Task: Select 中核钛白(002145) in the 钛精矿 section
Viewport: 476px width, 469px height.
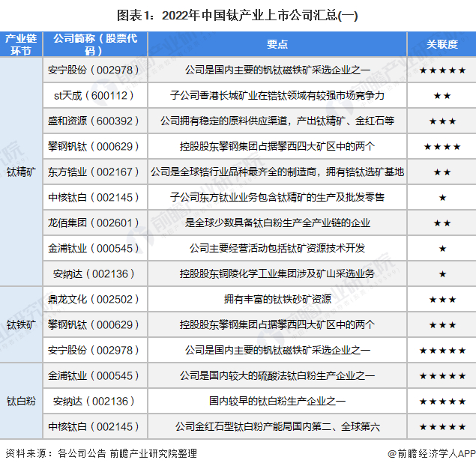Action: click(94, 198)
